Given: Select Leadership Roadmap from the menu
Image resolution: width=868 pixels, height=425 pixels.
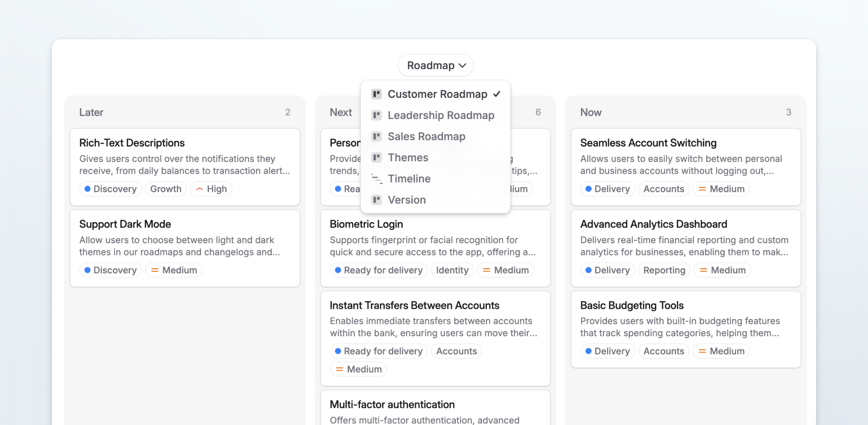Looking at the screenshot, I should [441, 115].
